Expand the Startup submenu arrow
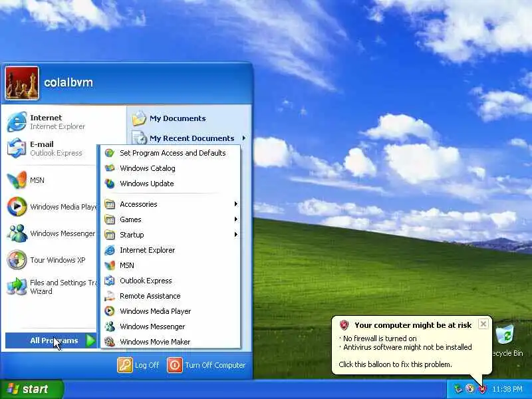Viewport: 532px width, 399px height. click(236, 235)
